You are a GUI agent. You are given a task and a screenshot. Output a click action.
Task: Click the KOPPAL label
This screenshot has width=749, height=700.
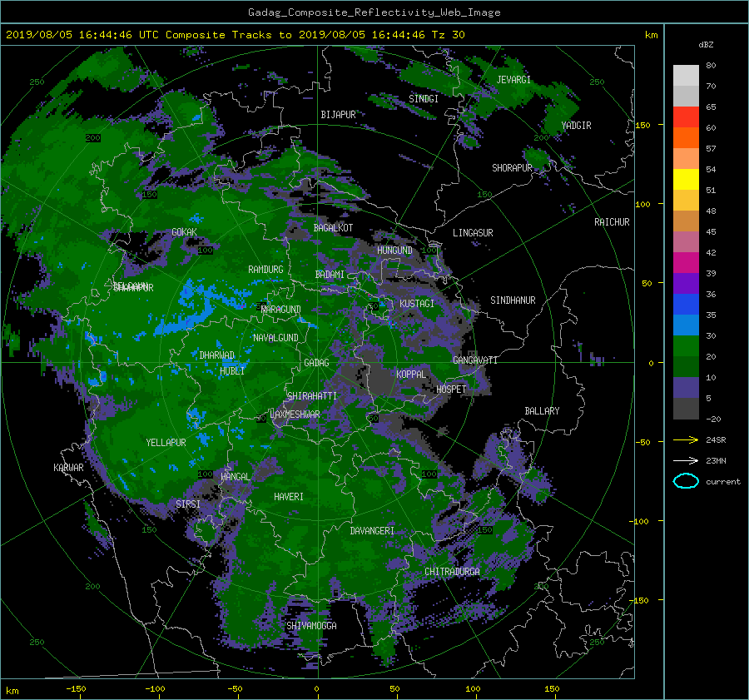coord(411,375)
